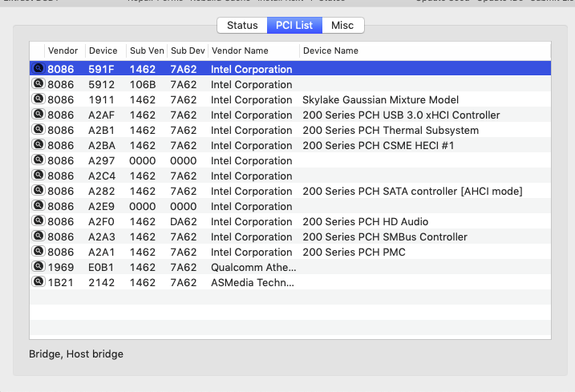Click device ID 591F in selected row
The height and width of the screenshot is (392, 575).
tap(101, 69)
